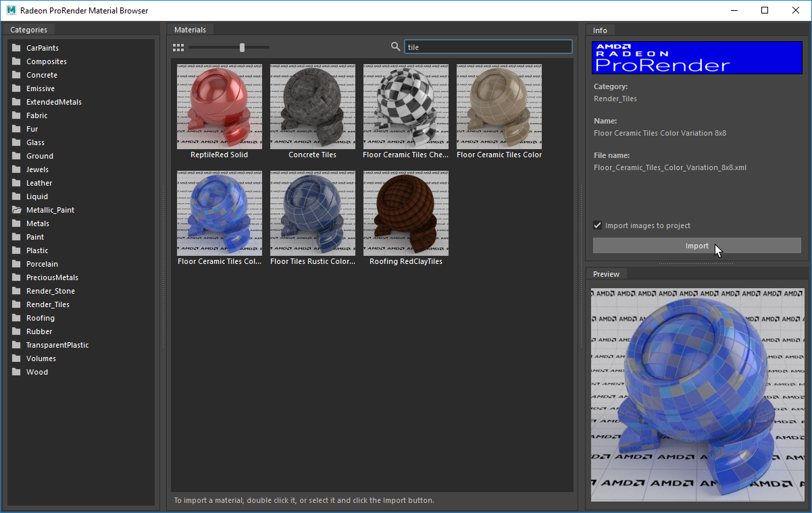This screenshot has width=812, height=513.
Task: Select the ReptileRed Solid material thumbnail
Action: tap(220, 107)
